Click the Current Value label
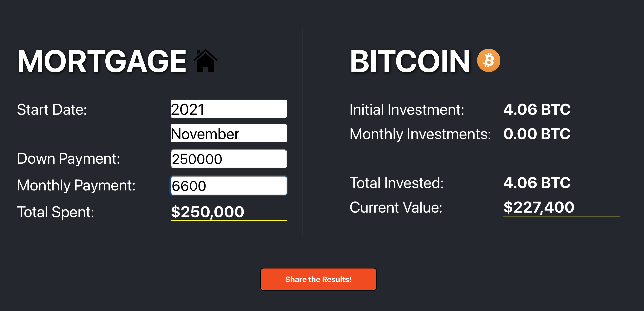The image size is (644, 311). tap(396, 207)
